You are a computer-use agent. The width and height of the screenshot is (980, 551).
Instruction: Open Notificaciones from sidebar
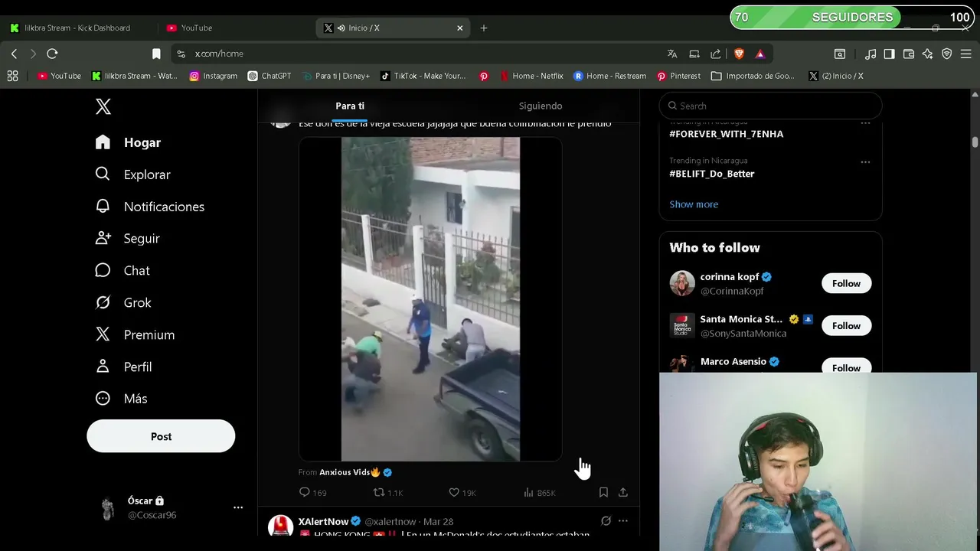tap(149, 207)
